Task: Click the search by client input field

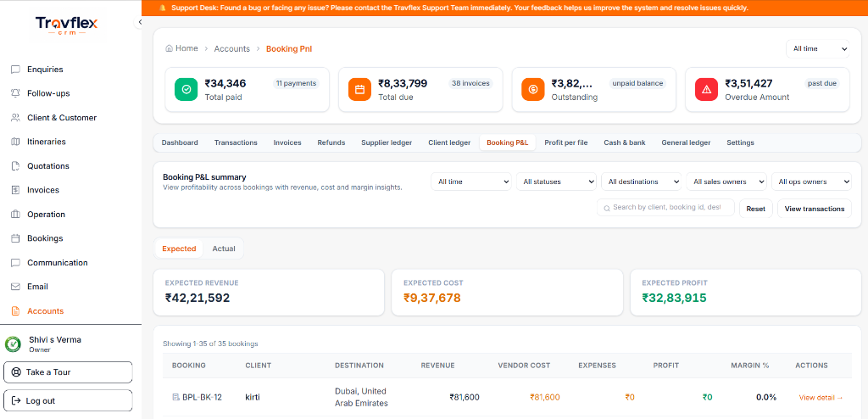Action: [665, 207]
